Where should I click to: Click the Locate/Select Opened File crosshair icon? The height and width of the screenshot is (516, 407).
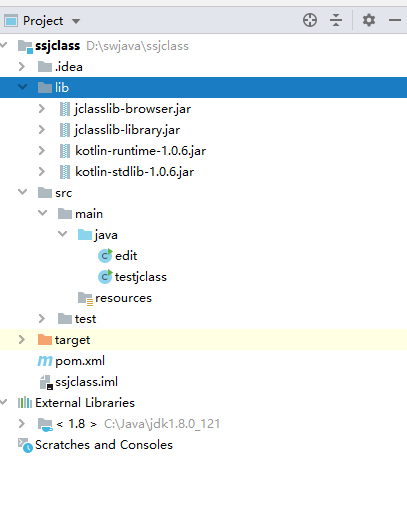point(310,20)
